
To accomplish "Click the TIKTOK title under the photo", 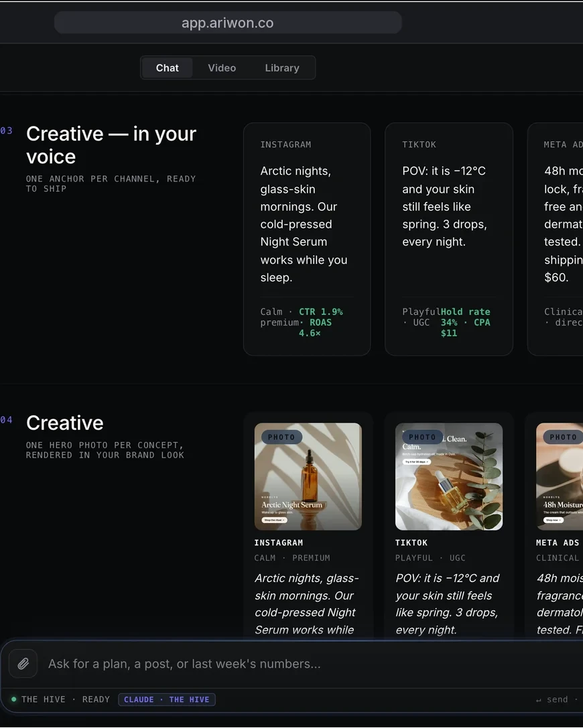I will coord(411,542).
